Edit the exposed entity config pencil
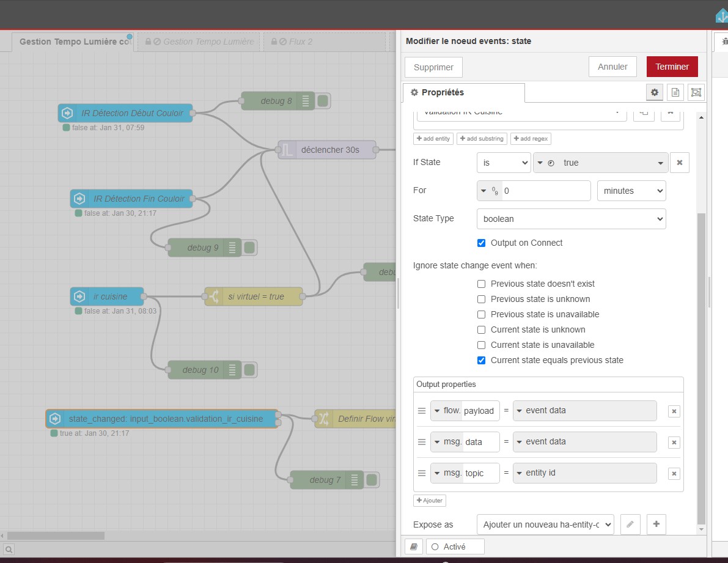The image size is (728, 563). click(630, 524)
